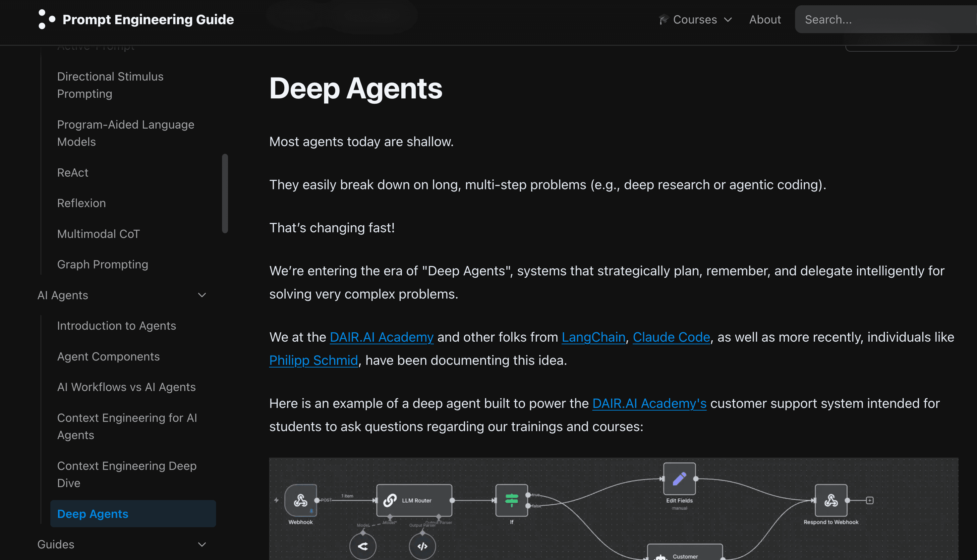This screenshot has width=977, height=560.
Task: Follow the LangChain hyperlink
Action: coord(593,337)
